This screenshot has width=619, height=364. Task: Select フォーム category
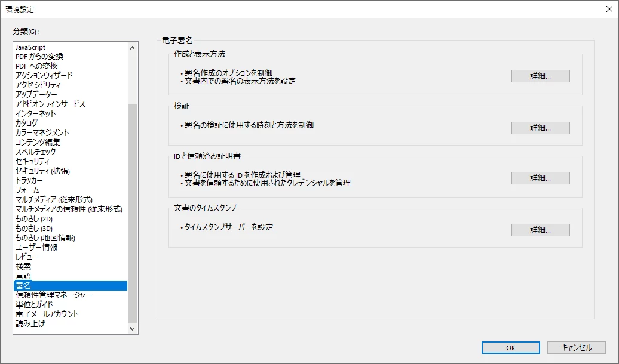[x=71, y=190]
